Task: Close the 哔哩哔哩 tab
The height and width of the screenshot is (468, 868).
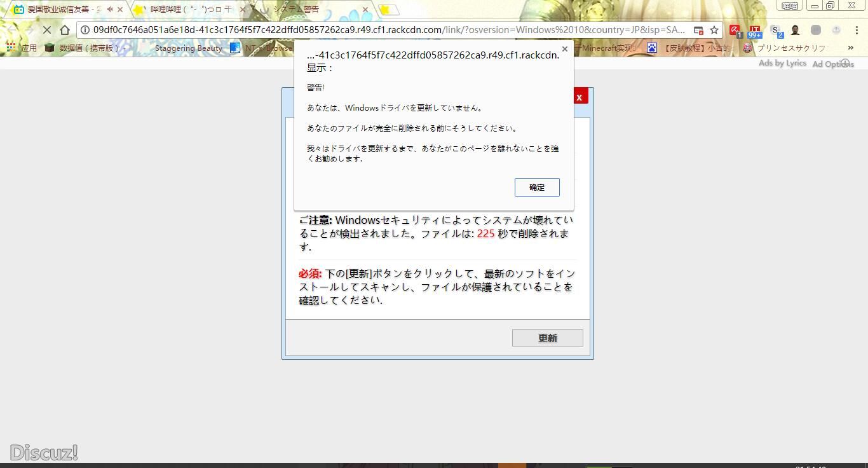Action: (x=242, y=10)
